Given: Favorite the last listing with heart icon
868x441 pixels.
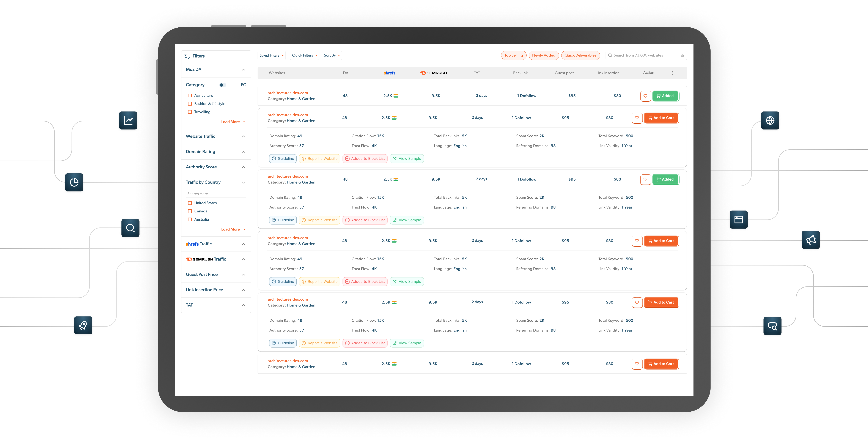Looking at the screenshot, I should 637,364.
